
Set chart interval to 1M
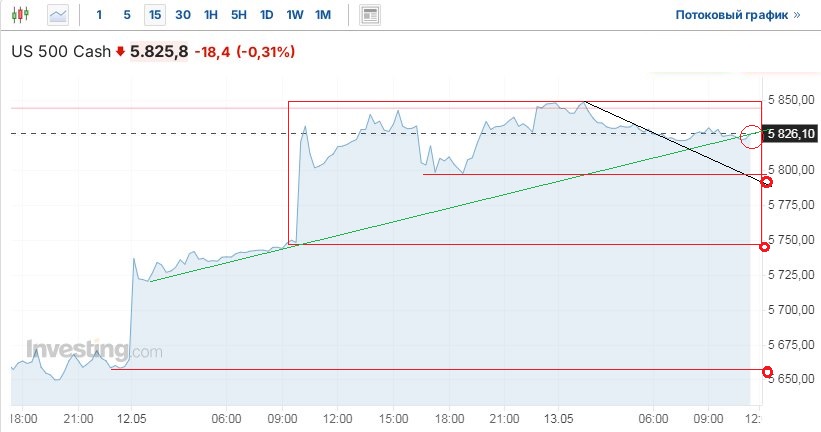322,15
